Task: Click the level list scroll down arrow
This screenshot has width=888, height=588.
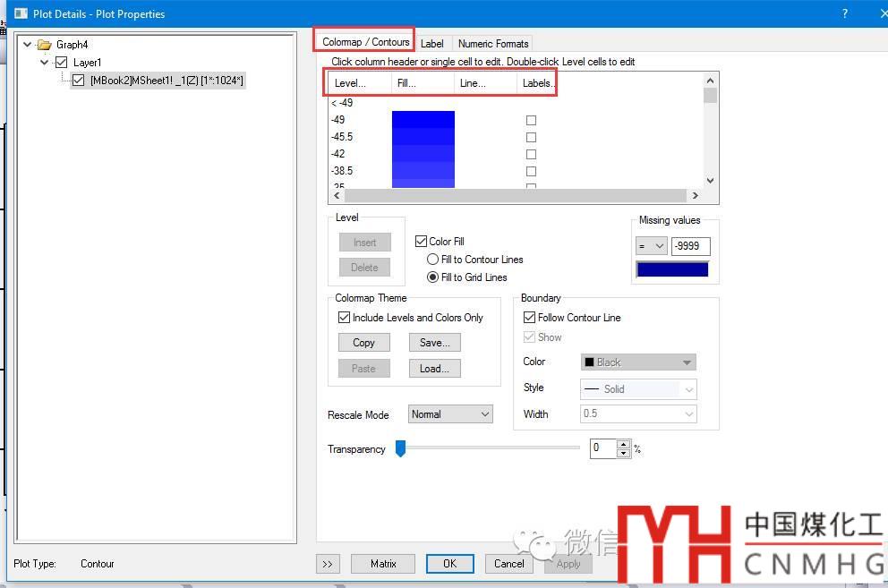Action: coord(710,181)
